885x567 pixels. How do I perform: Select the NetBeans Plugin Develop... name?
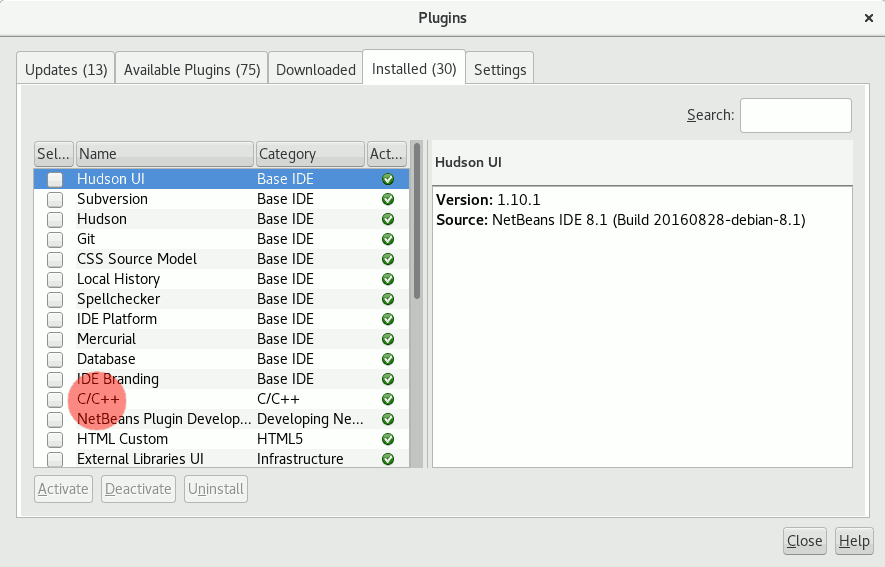(164, 419)
